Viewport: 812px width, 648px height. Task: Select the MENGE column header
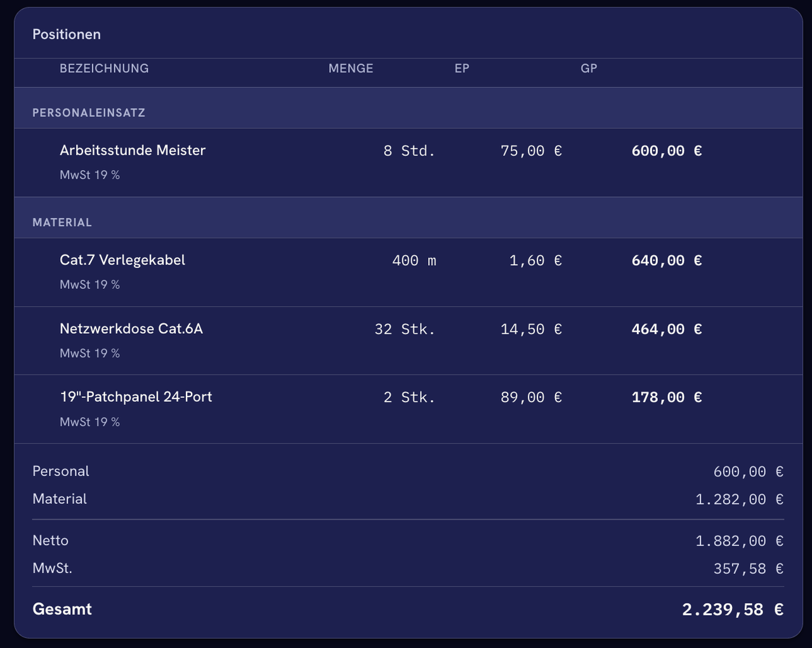351,69
